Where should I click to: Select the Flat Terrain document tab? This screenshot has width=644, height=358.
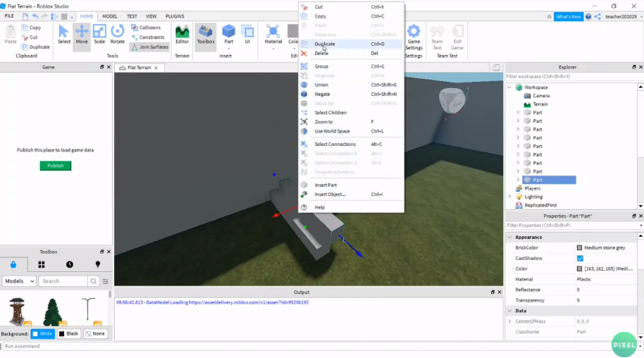click(140, 68)
